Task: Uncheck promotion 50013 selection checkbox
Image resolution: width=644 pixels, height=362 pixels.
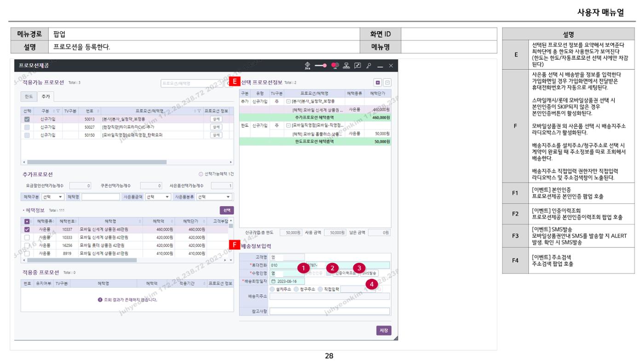Action: coord(27,119)
